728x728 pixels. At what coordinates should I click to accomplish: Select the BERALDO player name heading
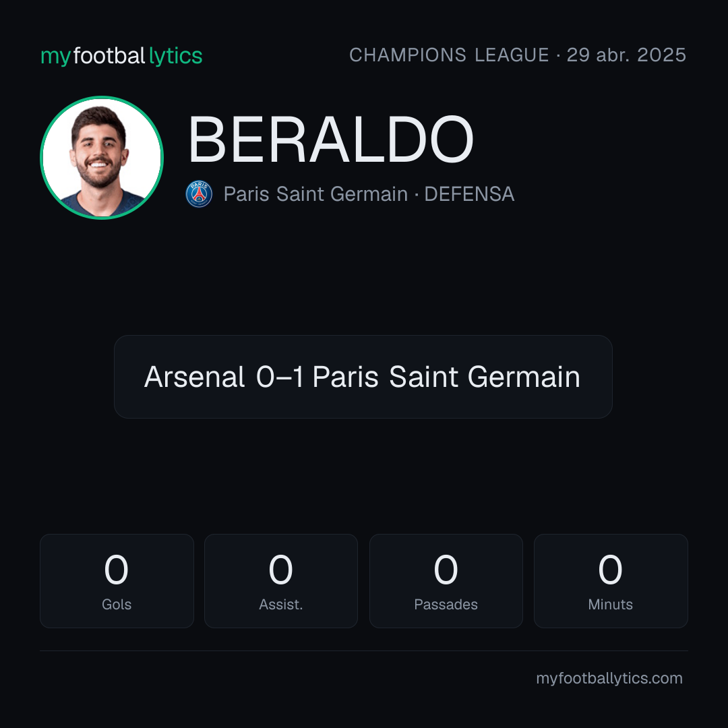[x=330, y=140]
